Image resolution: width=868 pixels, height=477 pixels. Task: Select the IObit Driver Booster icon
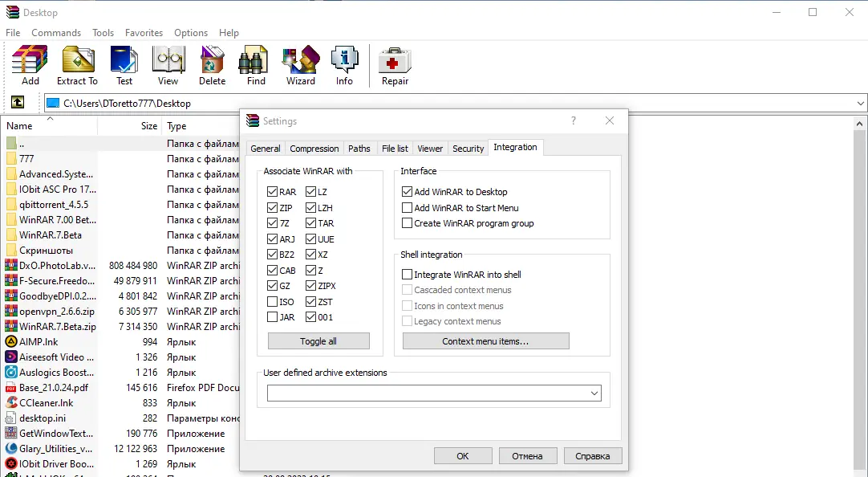point(11,463)
